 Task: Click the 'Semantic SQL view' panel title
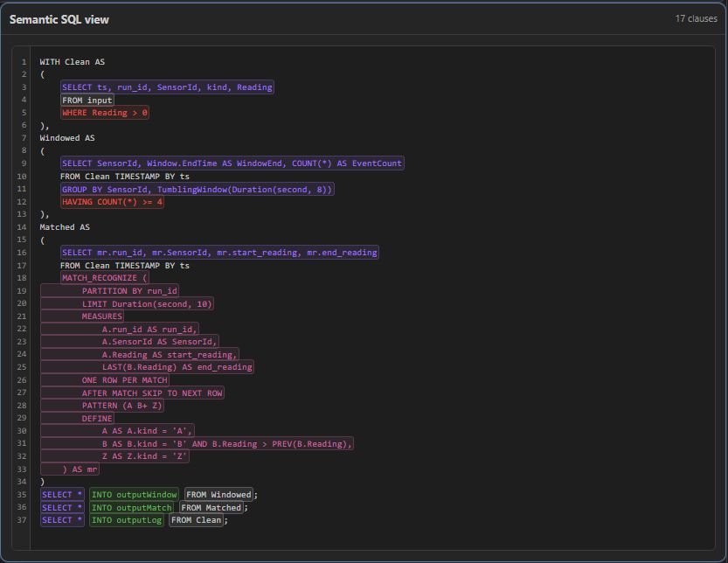tap(59, 20)
